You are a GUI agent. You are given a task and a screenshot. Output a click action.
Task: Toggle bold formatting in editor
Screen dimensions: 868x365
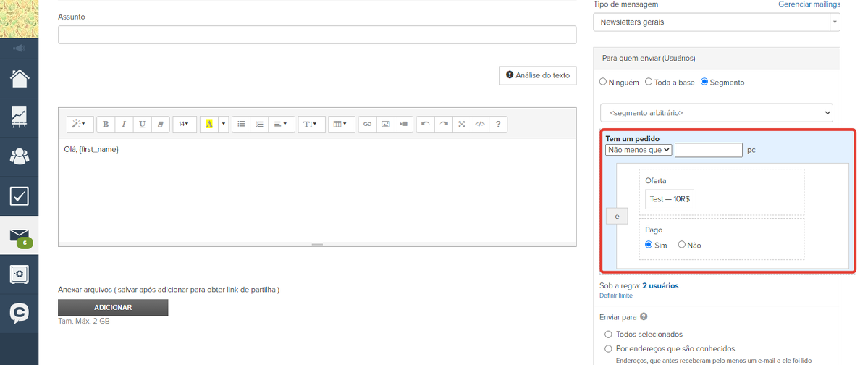coord(106,124)
